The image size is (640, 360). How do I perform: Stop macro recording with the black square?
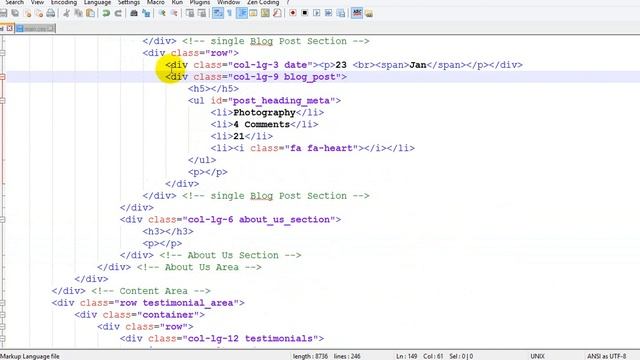click(x=304, y=13)
